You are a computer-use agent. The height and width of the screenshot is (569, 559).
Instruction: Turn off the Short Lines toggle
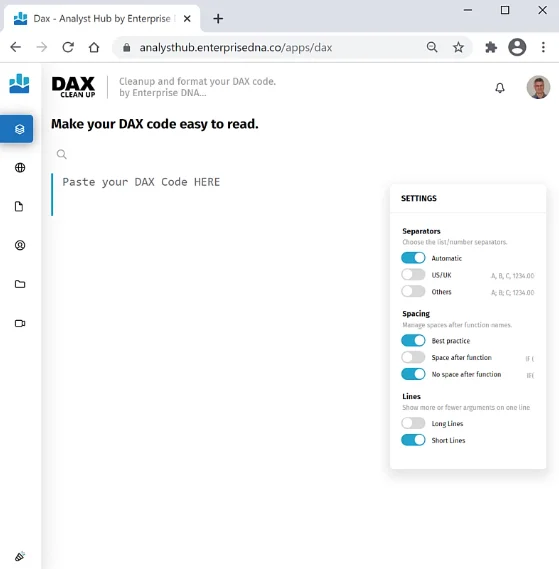(x=413, y=440)
